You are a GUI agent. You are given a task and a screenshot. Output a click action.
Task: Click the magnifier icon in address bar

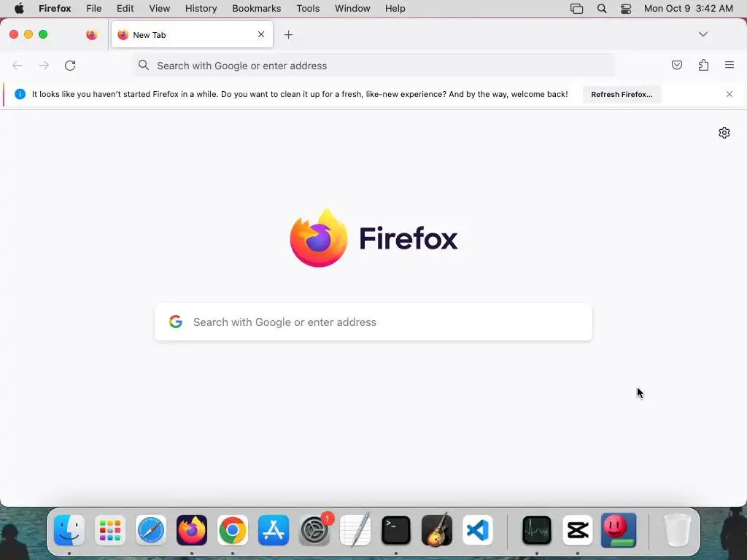pos(144,65)
